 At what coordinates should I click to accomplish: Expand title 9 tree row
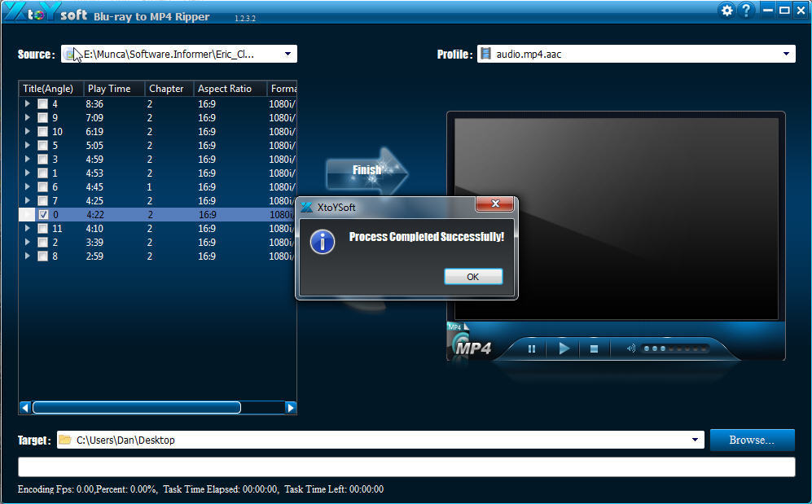click(27, 117)
